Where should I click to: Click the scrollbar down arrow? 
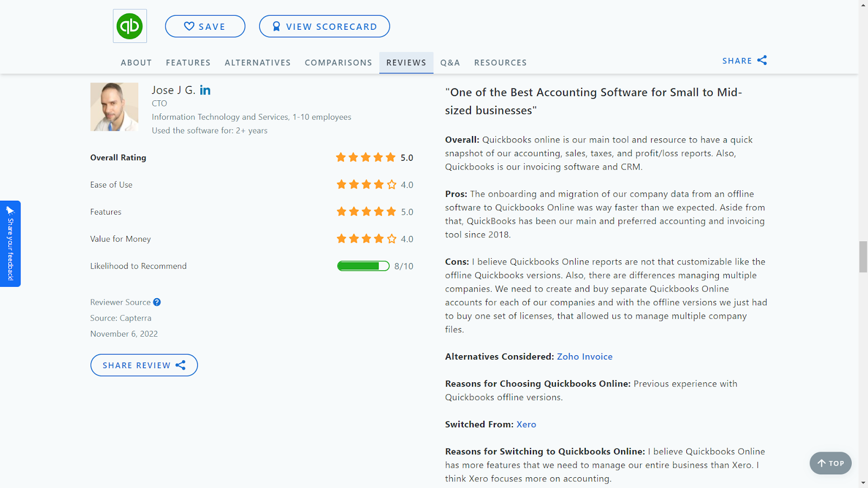[x=863, y=483]
